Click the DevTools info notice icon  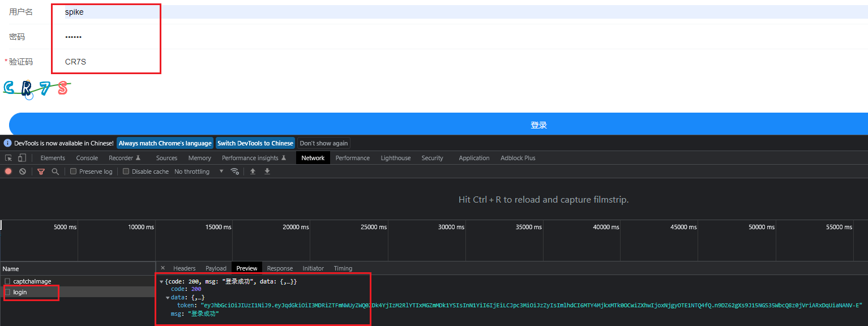7,143
